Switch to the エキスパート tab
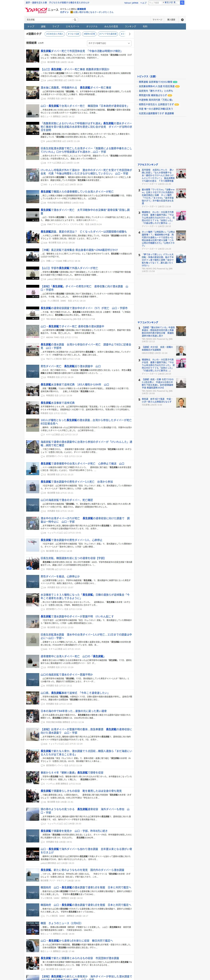The width and height of the screenshot is (210, 980). pyautogui.click(x=72, y=27)
